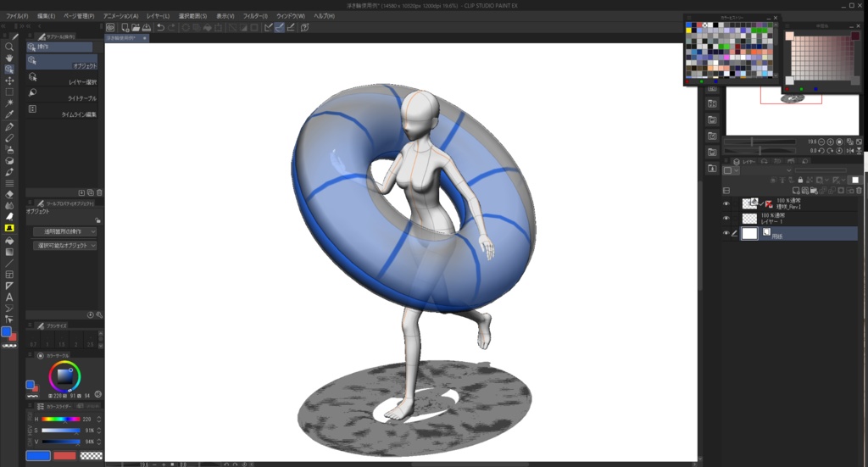
Task: Click the color wheel square
Action: coord(64,376)
